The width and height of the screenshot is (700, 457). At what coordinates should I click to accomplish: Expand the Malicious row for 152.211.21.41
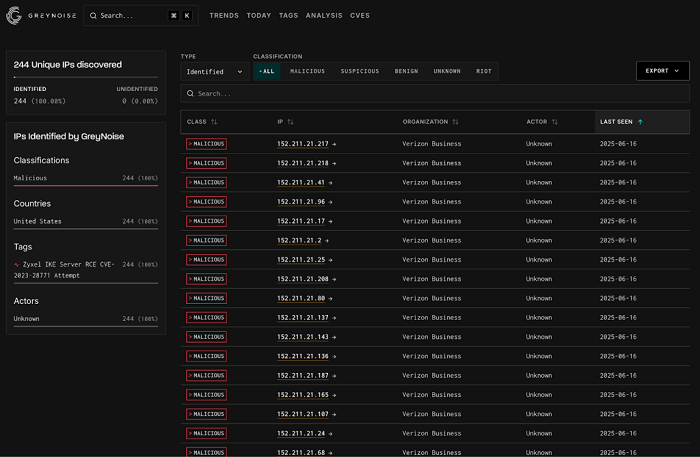[x=206, y=183]
